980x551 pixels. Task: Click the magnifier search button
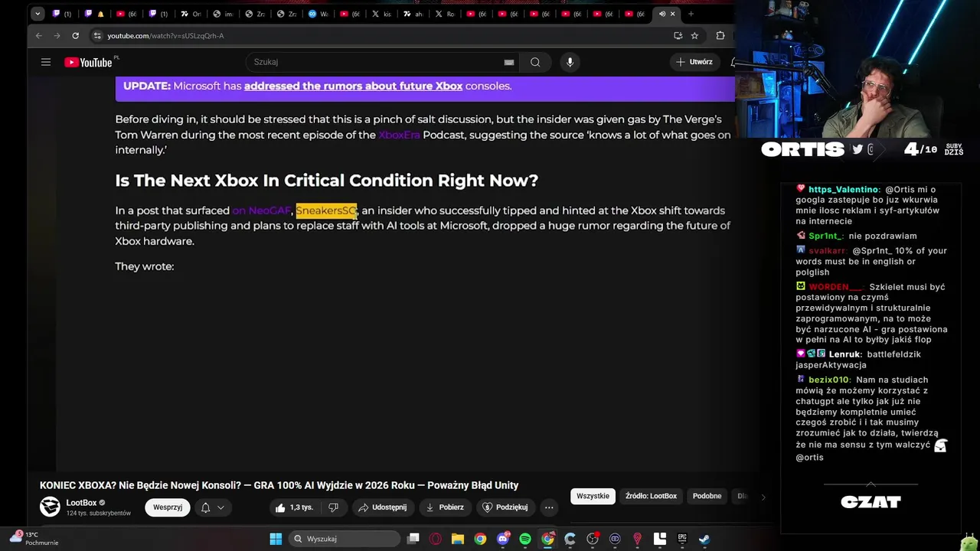[535, 62]
